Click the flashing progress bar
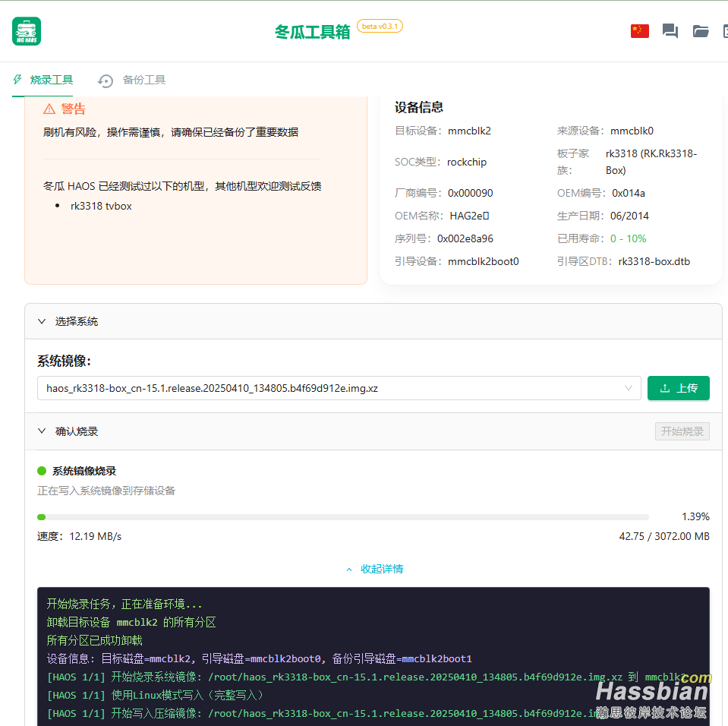This screenshot has width=728, height=726. click(x=342, y=517)
